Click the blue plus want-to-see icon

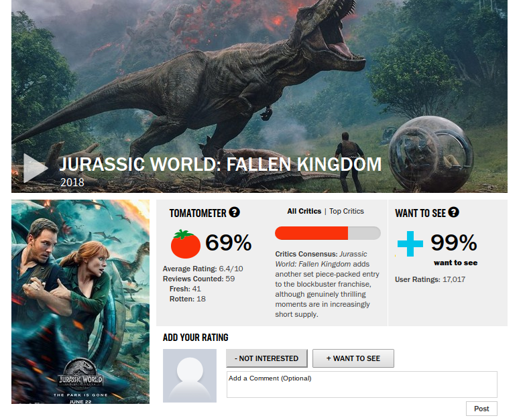tap(410, 244)
